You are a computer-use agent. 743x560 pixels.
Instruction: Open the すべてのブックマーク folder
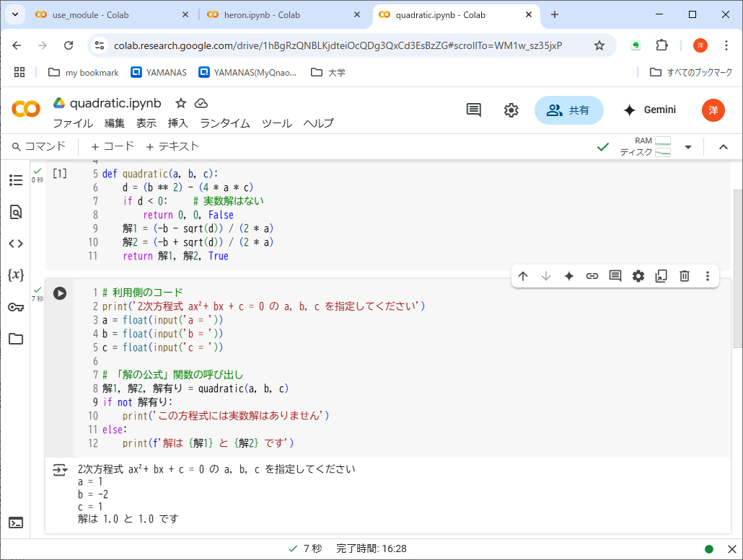(x=691, y=72)
